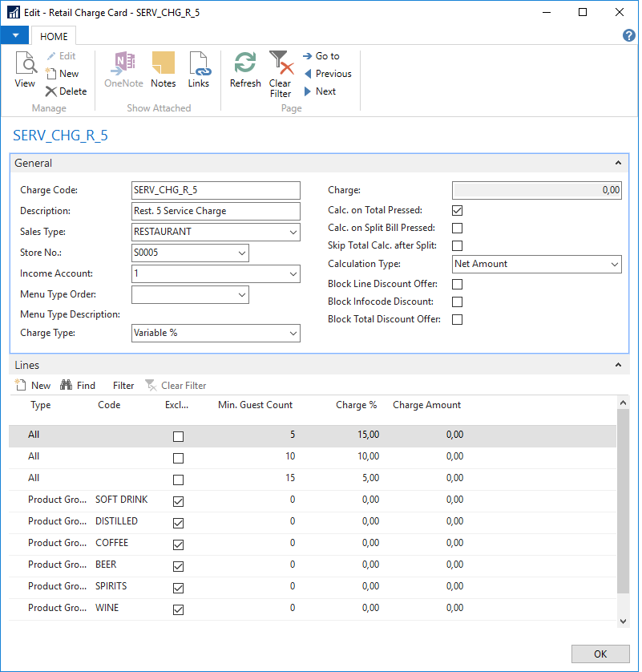
Task: Click the Refresh icon
Action: (x=245, y=70)
